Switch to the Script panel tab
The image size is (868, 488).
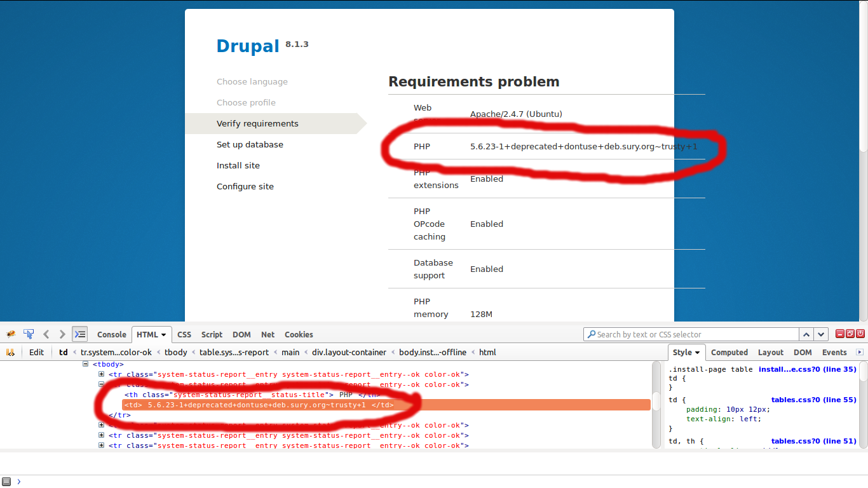coord(212,334)
